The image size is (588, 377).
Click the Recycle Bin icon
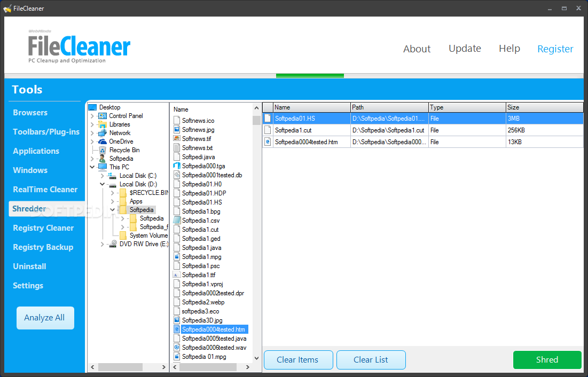(x=103, y=150)
